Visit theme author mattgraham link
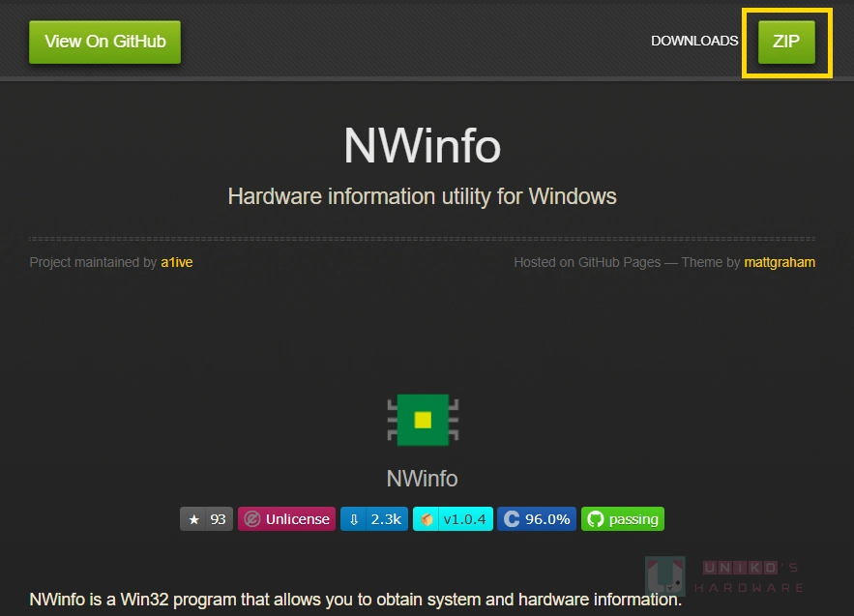The height and width of the screenshot is (616, 854). 780,262
